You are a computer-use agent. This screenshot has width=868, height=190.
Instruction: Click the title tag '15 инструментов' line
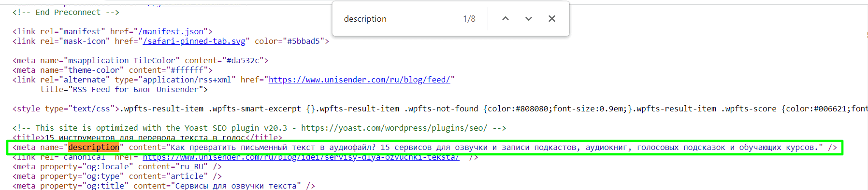click(x=147, y=137)
